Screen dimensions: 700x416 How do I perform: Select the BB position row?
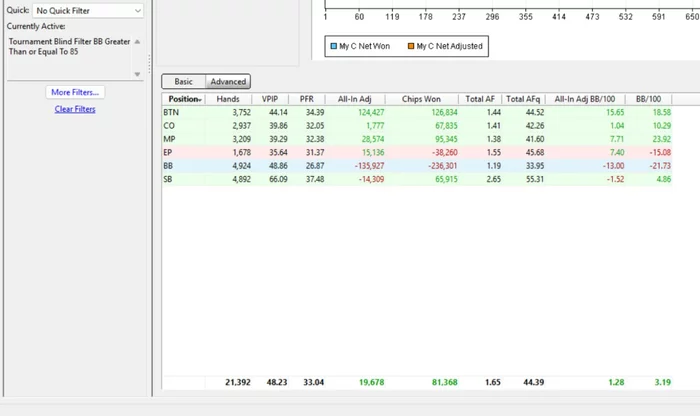417,166
